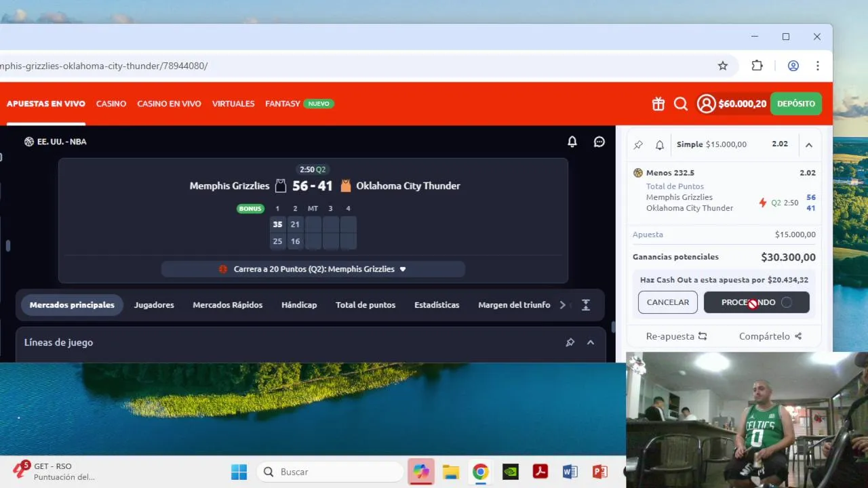Open Google Chrome in the taskbar
868x488 pixels.
coord(481,472)
